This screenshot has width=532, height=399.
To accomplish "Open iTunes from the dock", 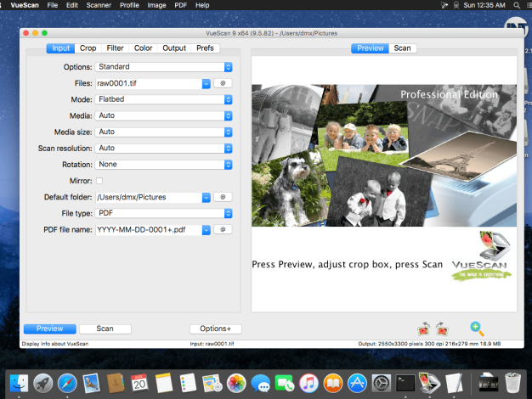I will point(308,384).
